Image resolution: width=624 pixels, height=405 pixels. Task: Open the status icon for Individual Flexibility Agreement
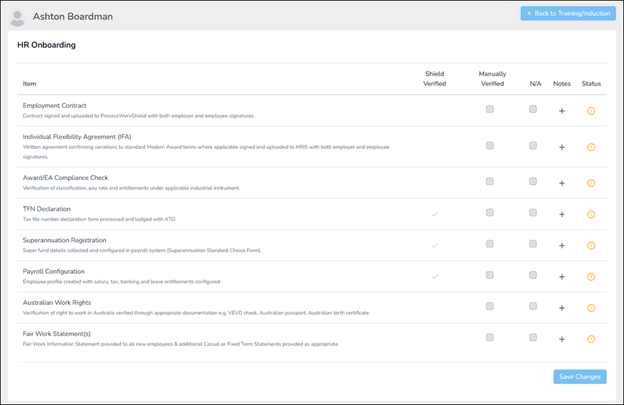tap(591, 147)
